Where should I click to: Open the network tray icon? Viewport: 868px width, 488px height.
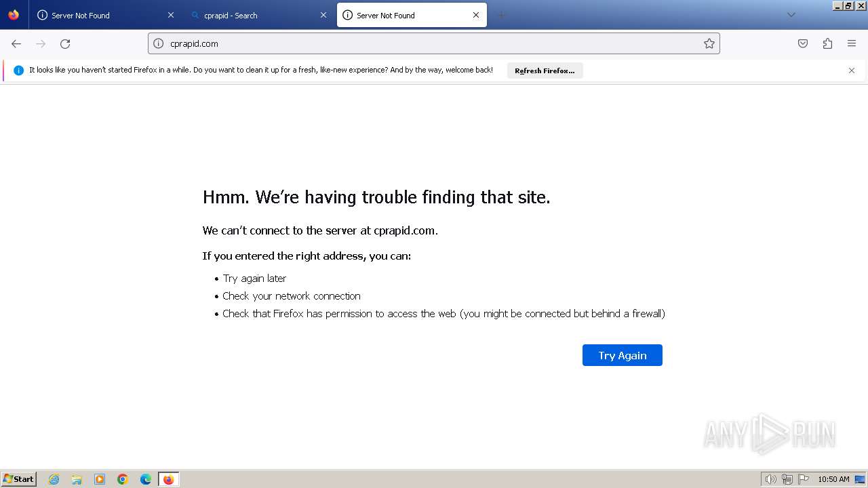787,479
